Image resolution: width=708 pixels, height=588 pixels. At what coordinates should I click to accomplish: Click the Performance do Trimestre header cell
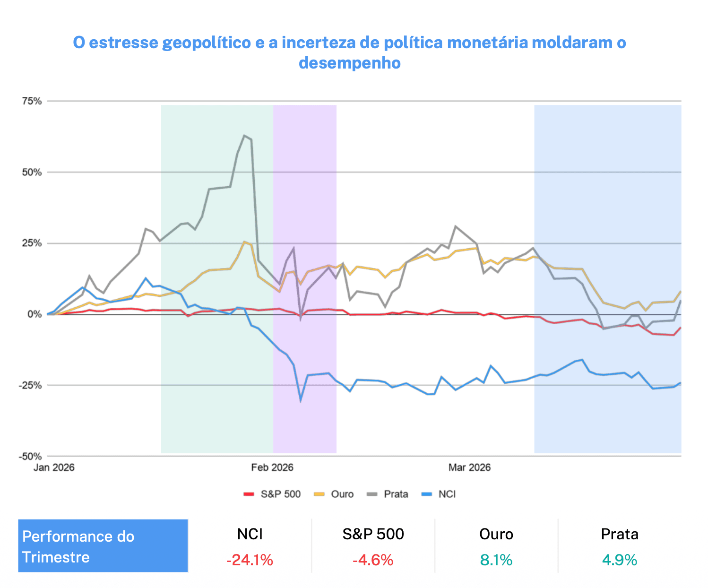coord(103,546)
